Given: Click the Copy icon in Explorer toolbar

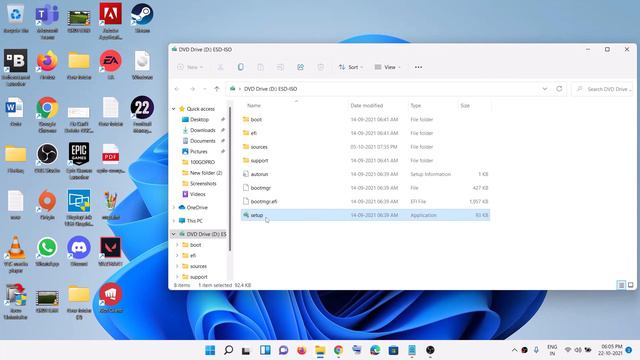Looking at the screenshot, I should (240, 67).
